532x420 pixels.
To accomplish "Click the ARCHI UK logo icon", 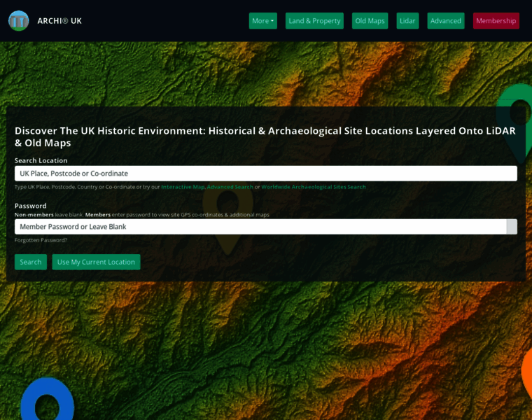I will 18,20.
